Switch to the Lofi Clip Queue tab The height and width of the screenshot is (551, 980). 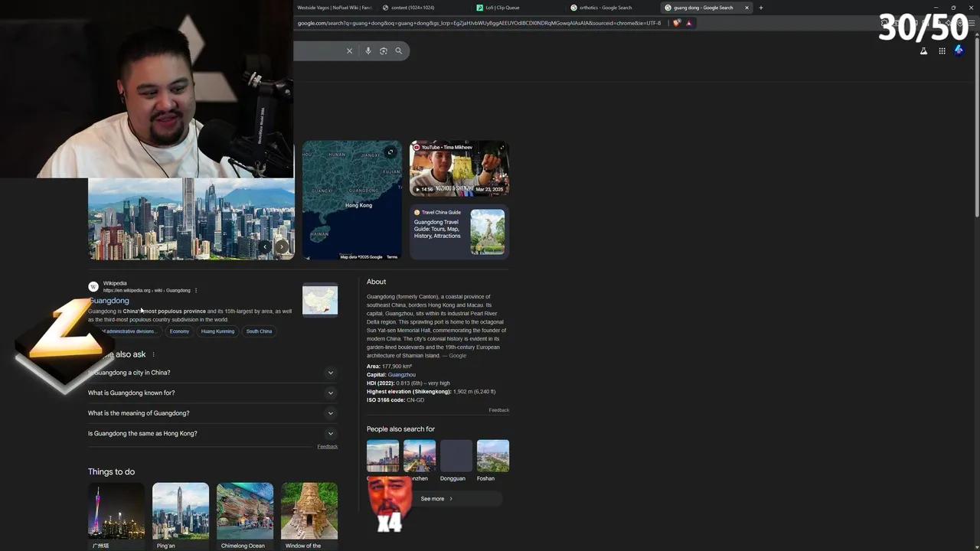[502, 8]
